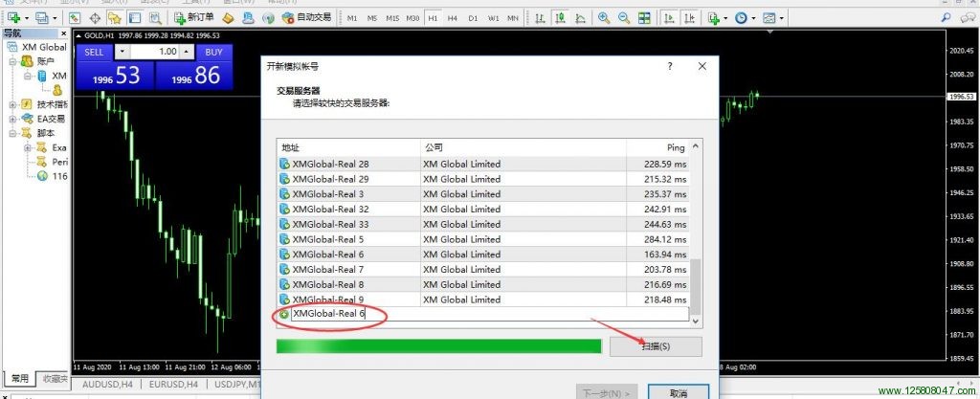This screenshot has height=399, width=980.
Task: Sort server list by Ping column
Action: [657, 147]
